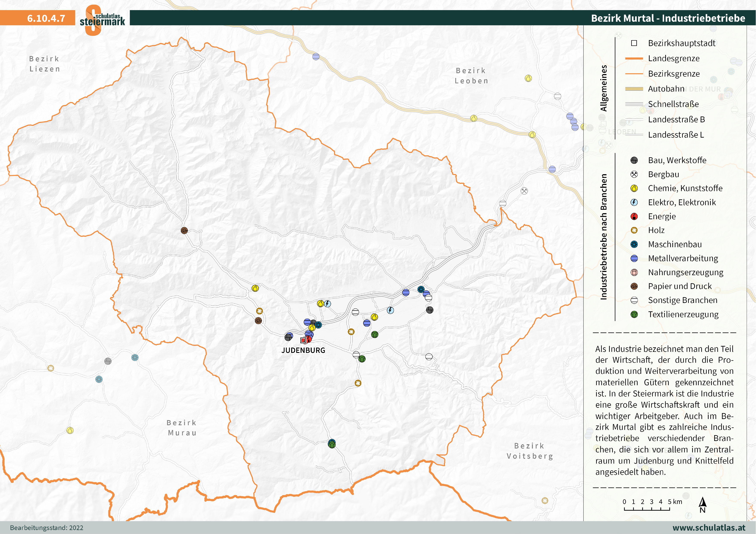Click the Nahrungserzeugung legend icon

[634, 272]
